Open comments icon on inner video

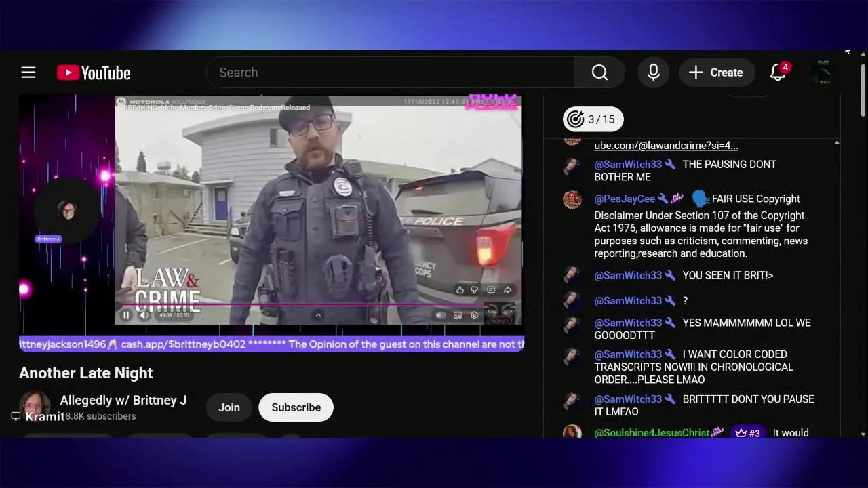[491, 290]
